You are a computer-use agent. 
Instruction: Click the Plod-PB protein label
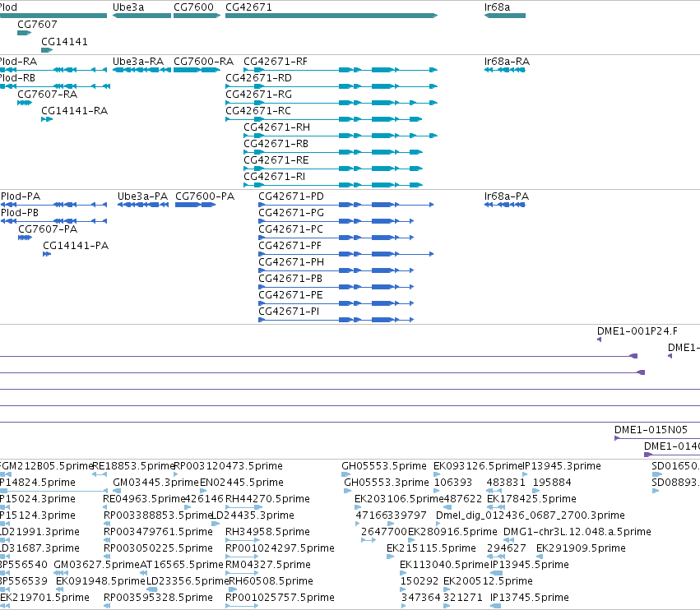(20, 213)
